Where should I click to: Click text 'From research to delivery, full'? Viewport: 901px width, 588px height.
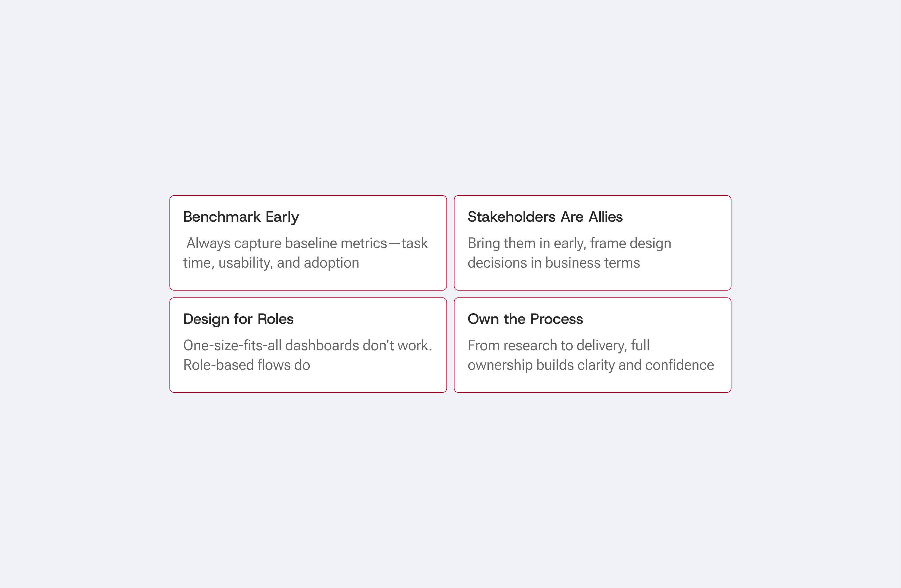coord(559,345)
